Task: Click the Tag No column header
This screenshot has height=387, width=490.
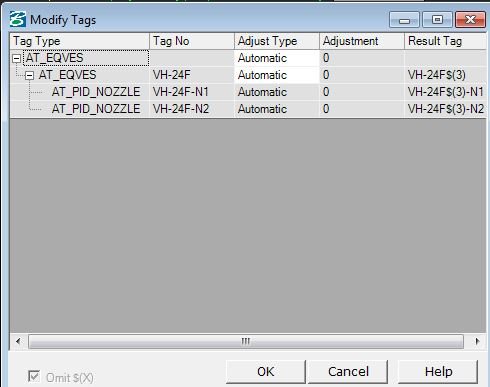Action: point(192,41)
